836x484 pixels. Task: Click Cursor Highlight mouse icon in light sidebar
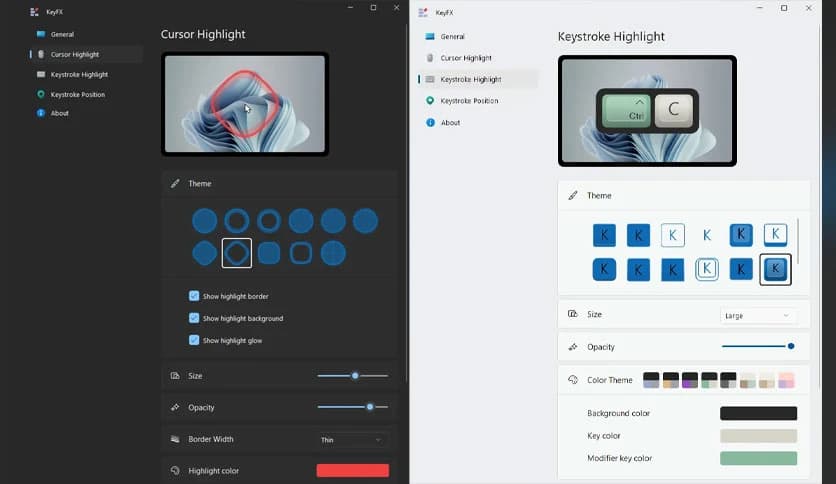click(x=430, y=58)
